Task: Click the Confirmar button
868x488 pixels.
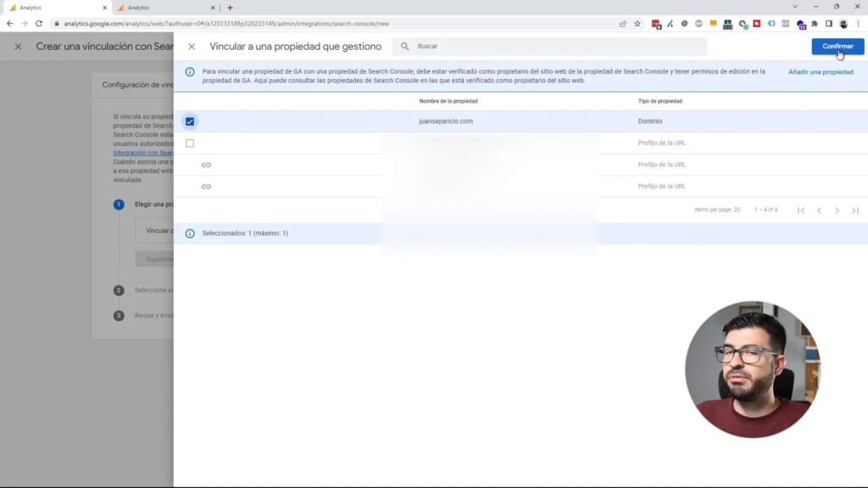Action: (837, 47)
